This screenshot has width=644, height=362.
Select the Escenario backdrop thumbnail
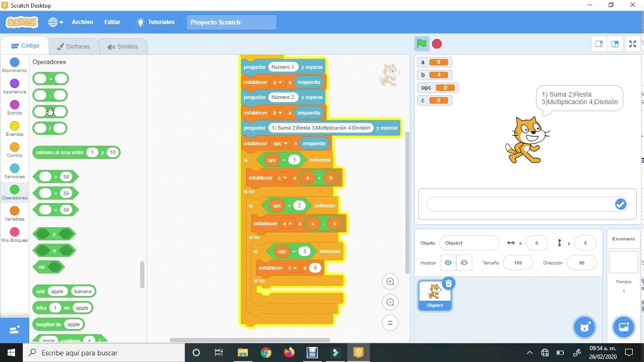623,262
